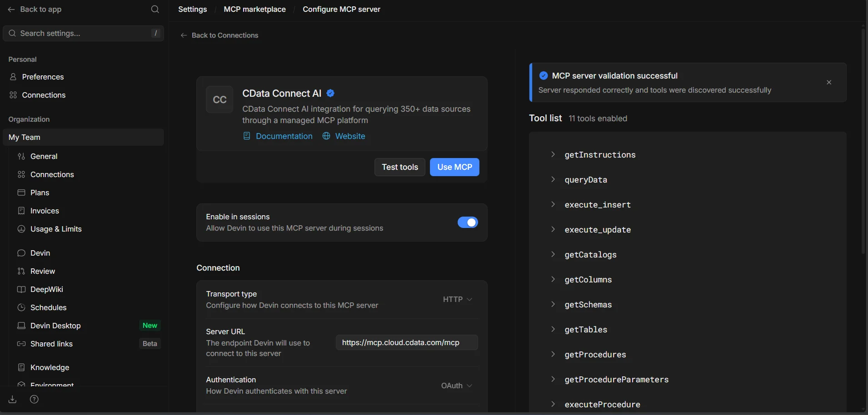Click the validation success checkmark icon
Viewport: 868px width, 415px height.
(543, 76)
